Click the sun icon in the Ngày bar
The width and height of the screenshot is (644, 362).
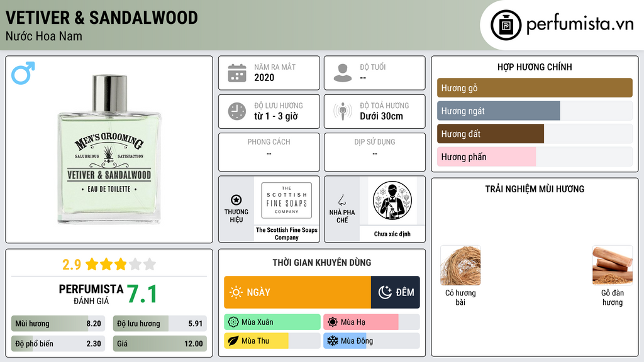tap(236, 292)
